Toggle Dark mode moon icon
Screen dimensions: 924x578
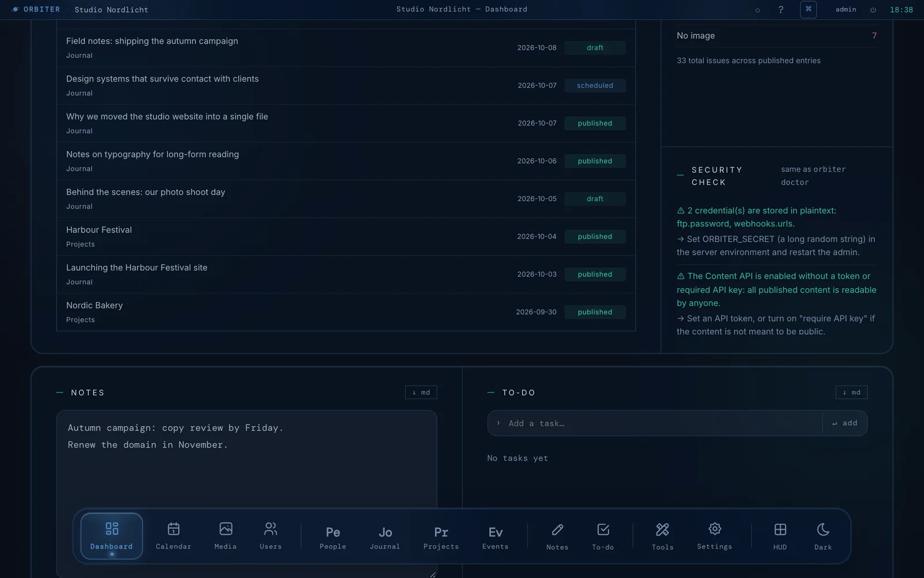823,536
